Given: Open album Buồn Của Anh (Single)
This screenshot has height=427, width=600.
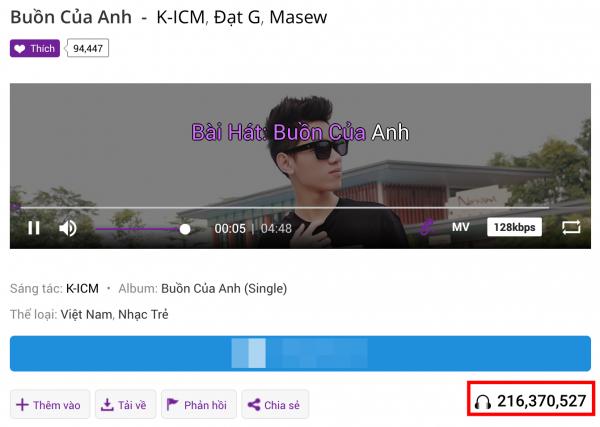Looking at the screenshot, I should (224, 288).
